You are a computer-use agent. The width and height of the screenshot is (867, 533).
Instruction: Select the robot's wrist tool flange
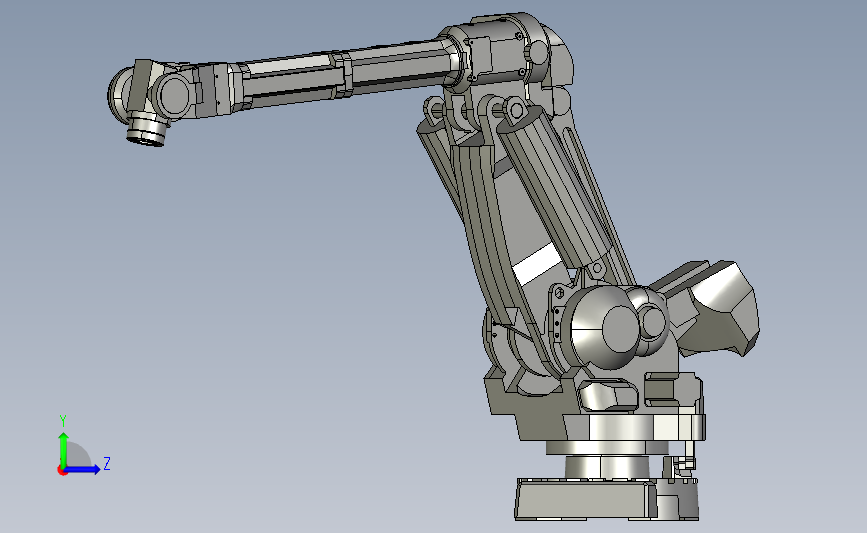[x=146, y=132]
